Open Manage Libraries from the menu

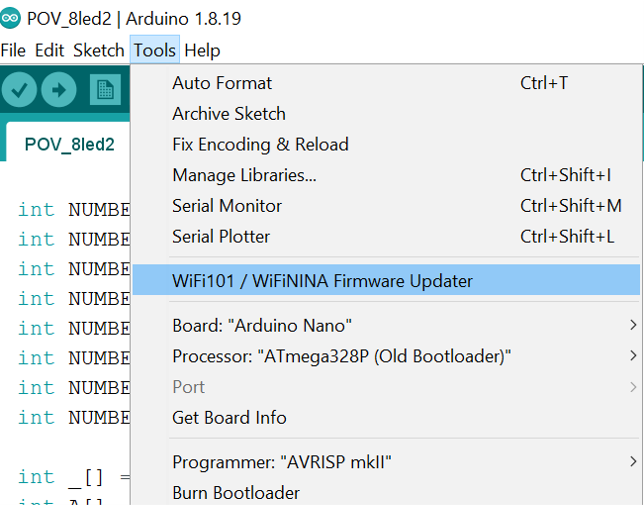coord(244,176)
